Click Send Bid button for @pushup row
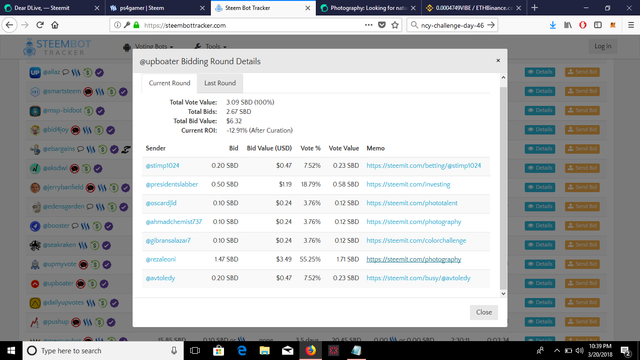The height and width of the screenshot is (360, 640). point(582,322)
